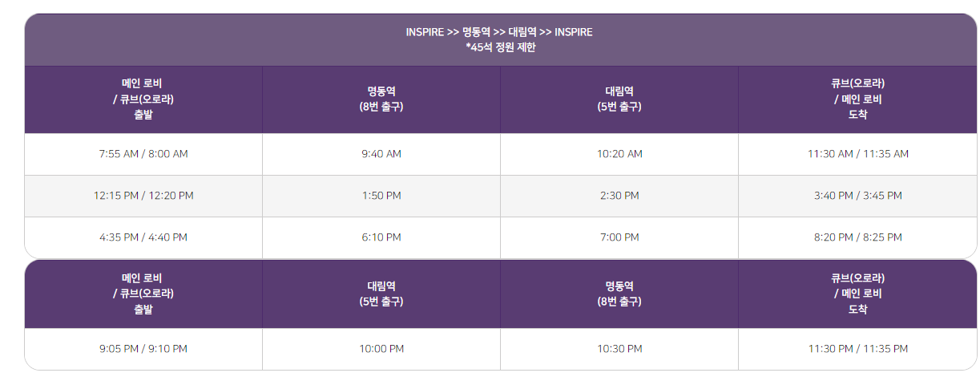Click the 1:50 PM time cell
The width and height of the screenshot is (980, 385).
point(381,196)
